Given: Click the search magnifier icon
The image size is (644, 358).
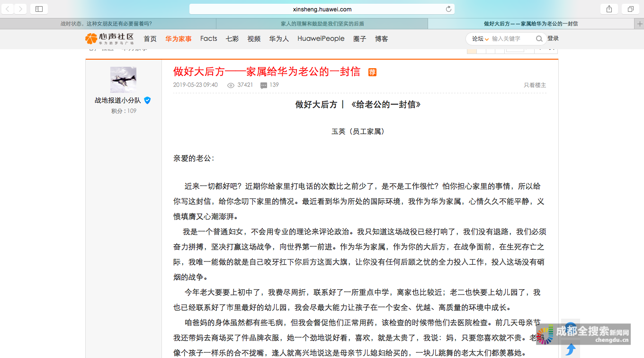Looking at the screenshot, I should click(539, 39).
